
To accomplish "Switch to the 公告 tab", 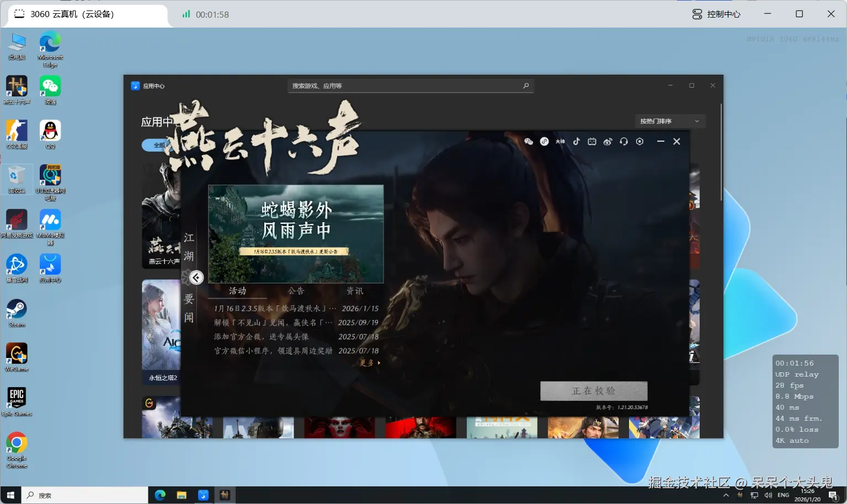I will click(x=296, y=291).
